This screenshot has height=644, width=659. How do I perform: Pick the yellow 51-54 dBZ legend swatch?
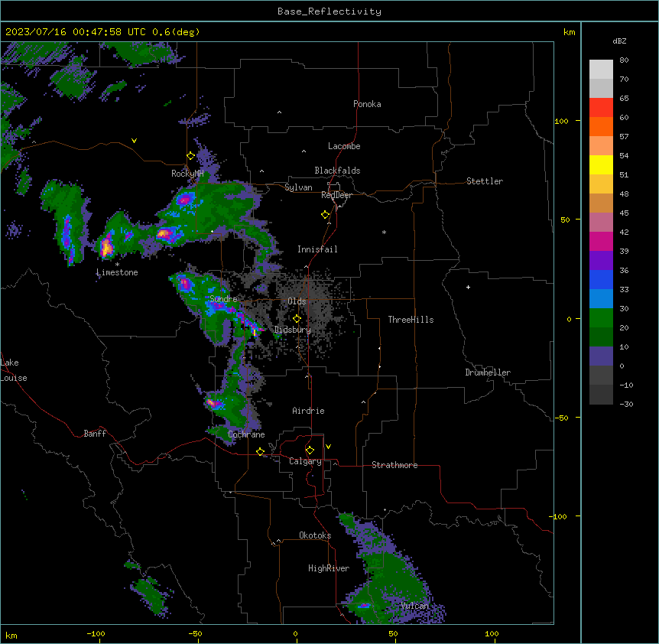601,164
